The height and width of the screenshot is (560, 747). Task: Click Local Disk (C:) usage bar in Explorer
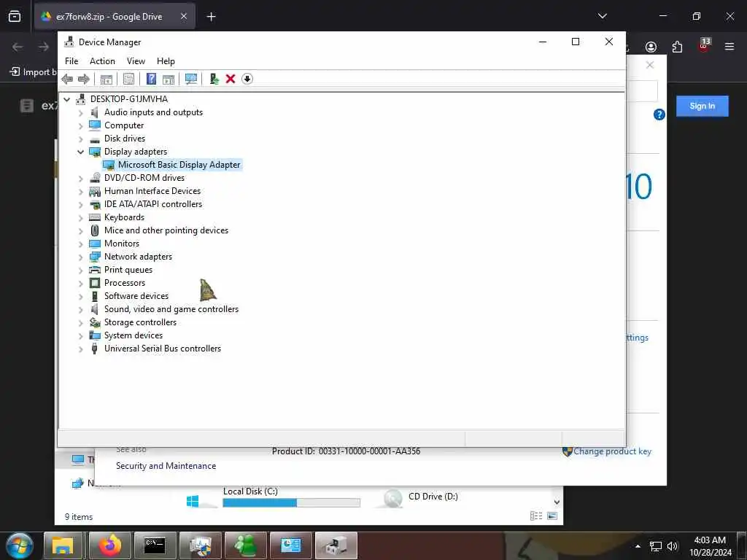(292, 503)
